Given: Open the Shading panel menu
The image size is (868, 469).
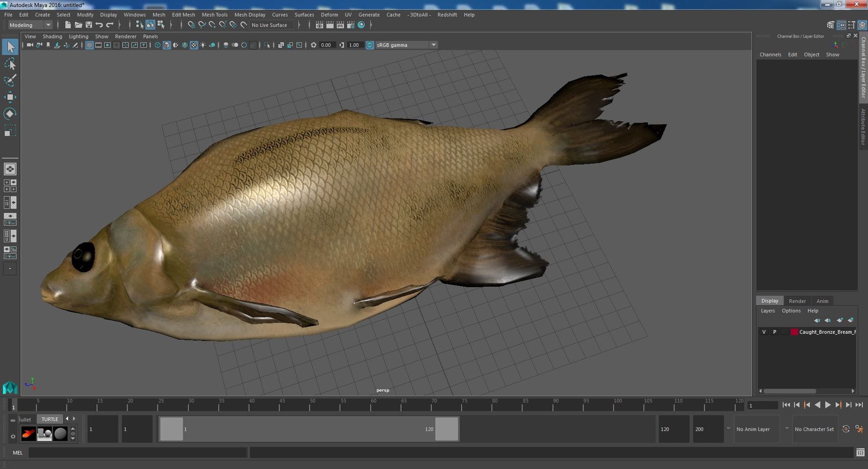Looking at the screenshot, I should [x=52, y=36].
